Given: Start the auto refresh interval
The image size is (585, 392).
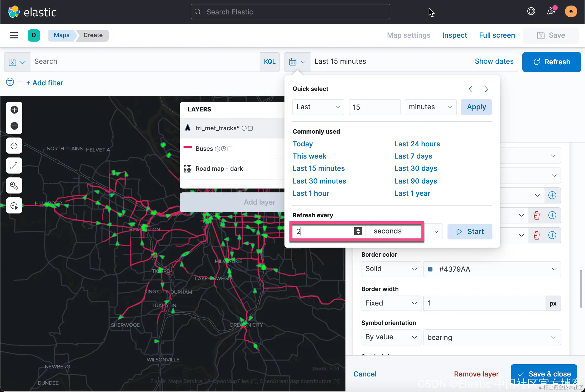Looking at the screenshot, I should (x=470, y=231).
